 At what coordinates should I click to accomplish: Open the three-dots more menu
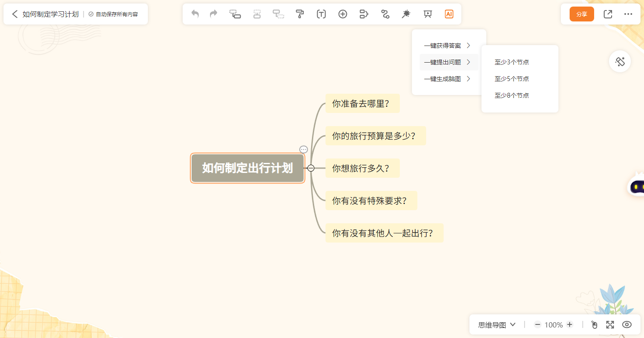pyautogui.click(x=628, y=14)
